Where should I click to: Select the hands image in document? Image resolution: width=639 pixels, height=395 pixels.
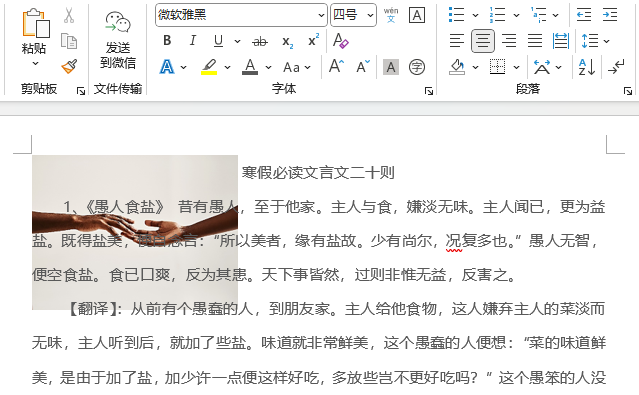point(135,232)
